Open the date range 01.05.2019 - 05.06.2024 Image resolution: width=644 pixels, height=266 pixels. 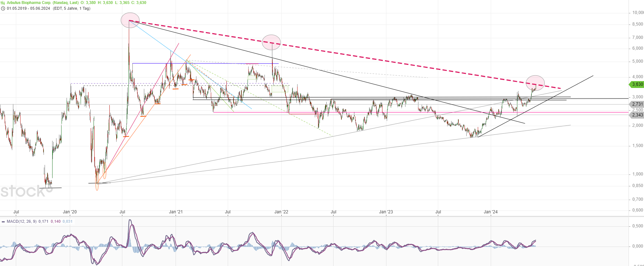click(x=28, y=8)
